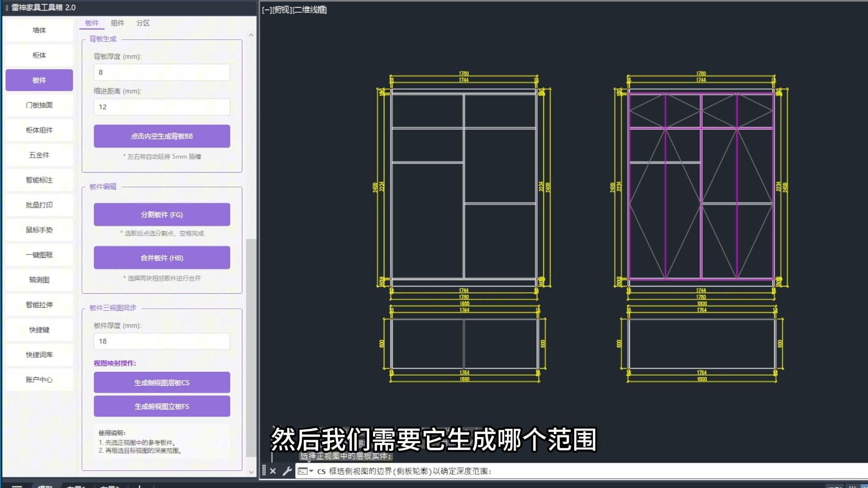The height and width of the screenshot is (488, 868).
Task: Click the panel scroll-up arrow
Action: click(251, 35)
